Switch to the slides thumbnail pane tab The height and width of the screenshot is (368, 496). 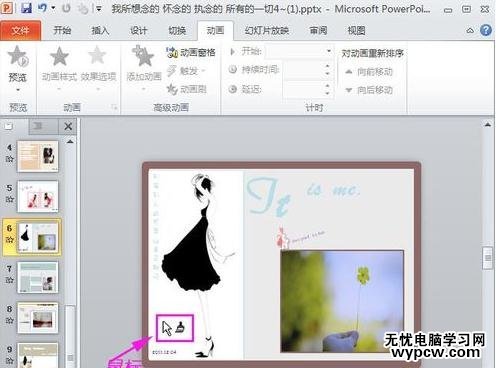8,126
